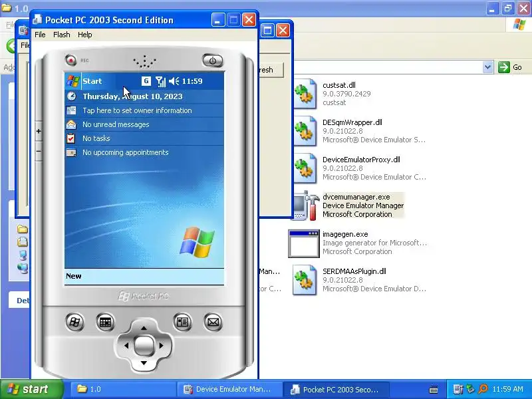This screenshot has width=532, height=399.
Task: Click the D-pad right arrow
Action: [162, 346]
